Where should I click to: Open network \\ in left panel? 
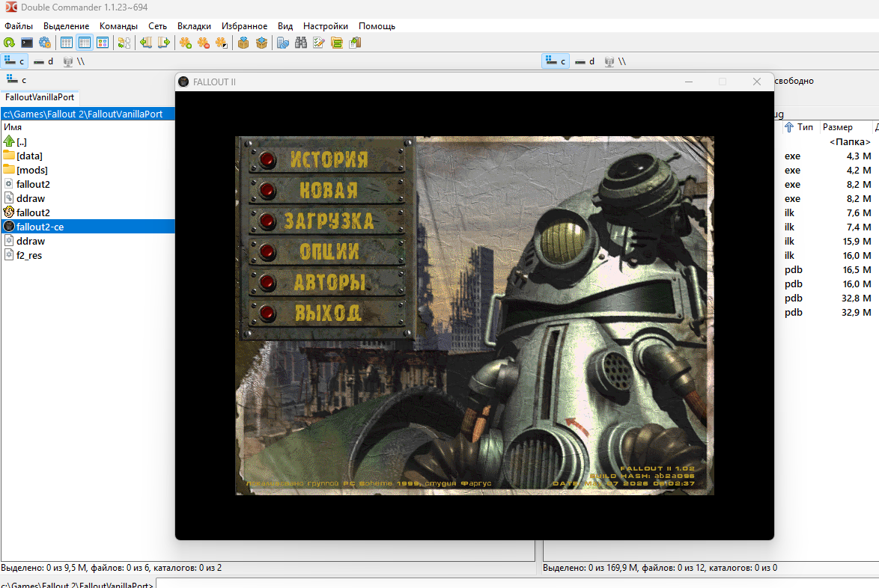point(74,61)
